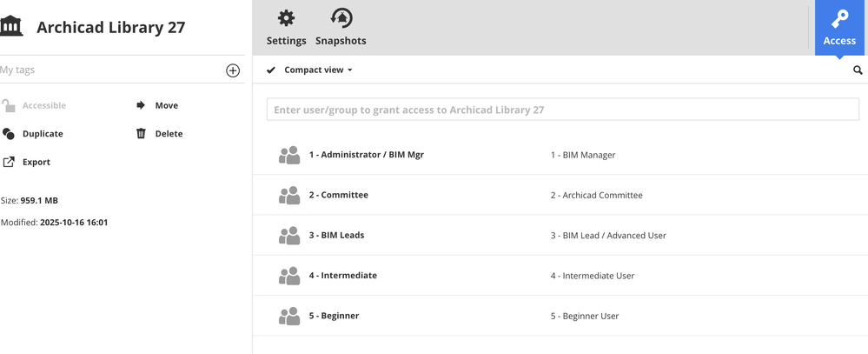Select the 2 - Committee group name

click(x=338, y=195)
